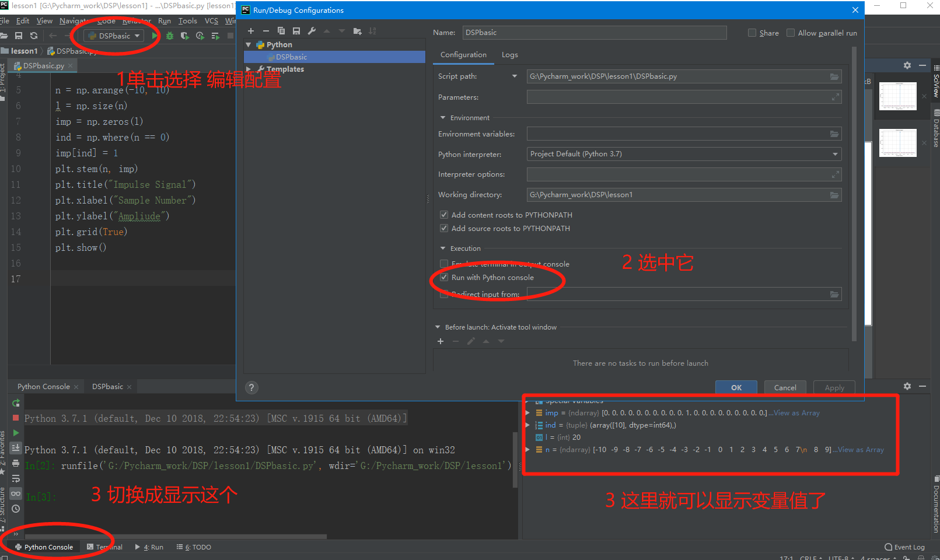The width and height of the screenshot is (940, 560).
Task: Check the Allow parallel run option
Action: pyautogui.click(x=791, y=33)
